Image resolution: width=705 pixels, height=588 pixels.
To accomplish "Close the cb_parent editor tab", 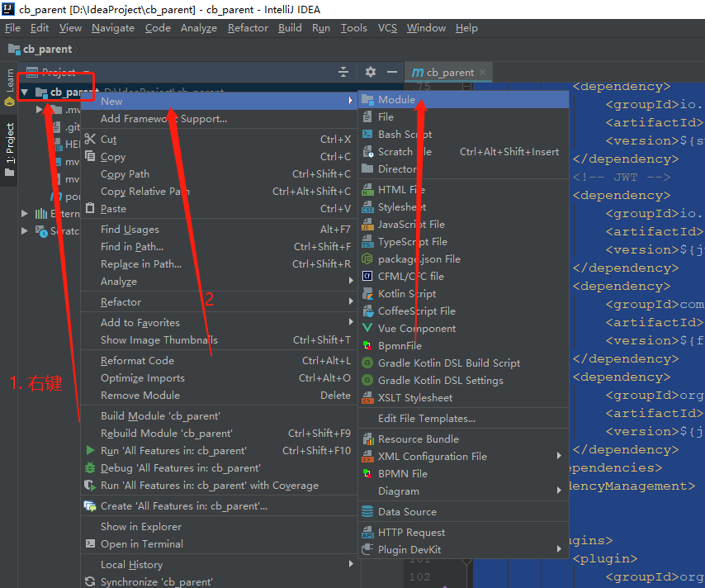I will pos(482,72).
